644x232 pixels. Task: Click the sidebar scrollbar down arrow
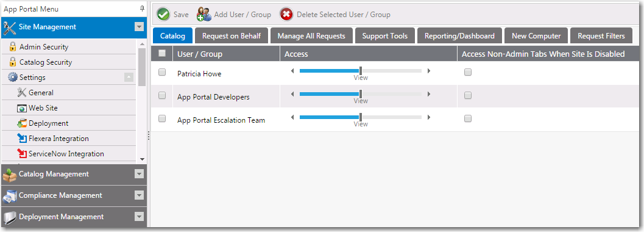(x=142, y=159)
